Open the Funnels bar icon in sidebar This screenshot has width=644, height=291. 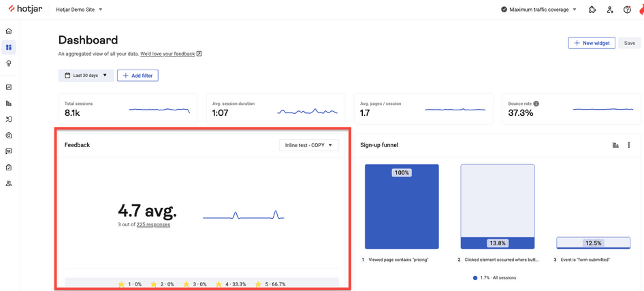pyautogui.click(x=9, y=103)
